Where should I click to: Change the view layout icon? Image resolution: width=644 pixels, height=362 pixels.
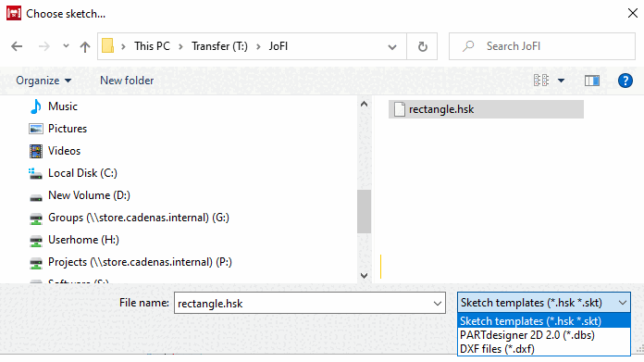[541, 81]
